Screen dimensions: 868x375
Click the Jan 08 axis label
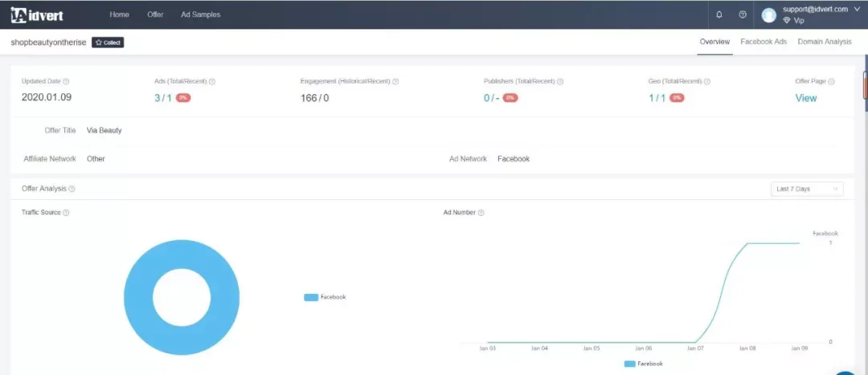tap(748, 349)
